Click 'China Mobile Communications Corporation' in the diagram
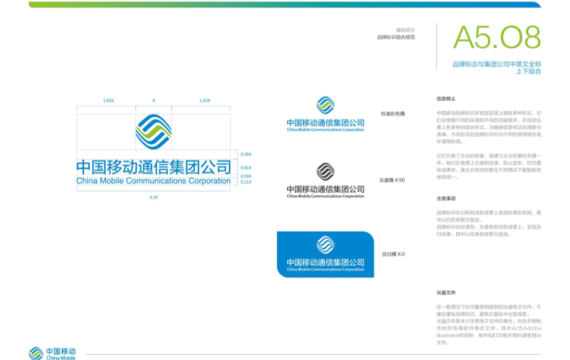 tap(153, 181)
